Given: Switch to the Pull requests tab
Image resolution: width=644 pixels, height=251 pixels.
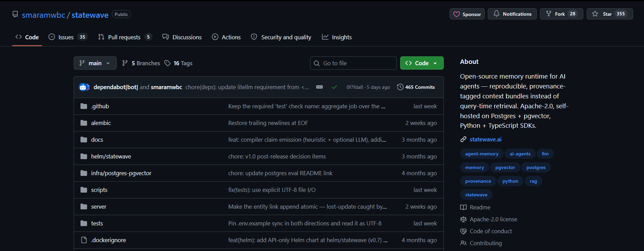Looking at the screenshot, I should click(x=125, y=37).
